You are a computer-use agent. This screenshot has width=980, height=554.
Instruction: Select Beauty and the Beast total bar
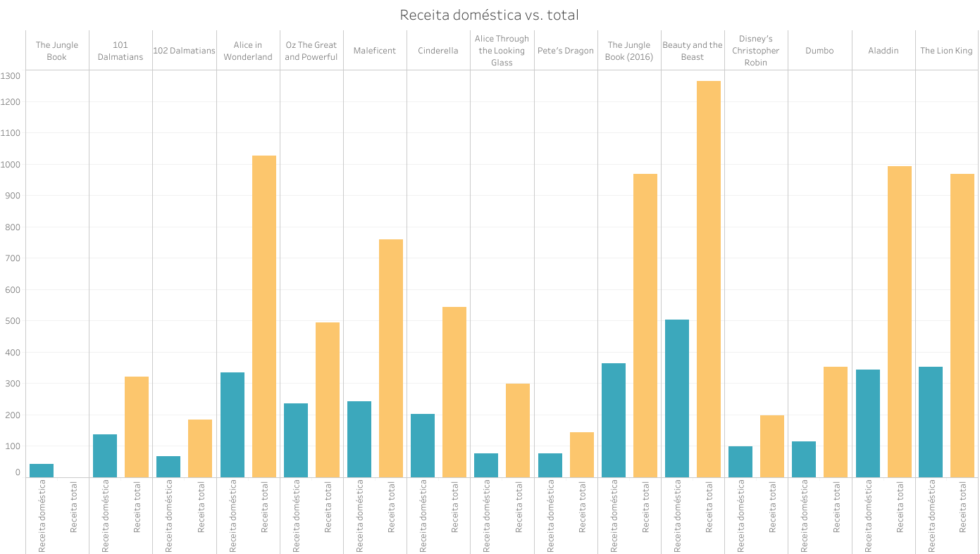709,279
